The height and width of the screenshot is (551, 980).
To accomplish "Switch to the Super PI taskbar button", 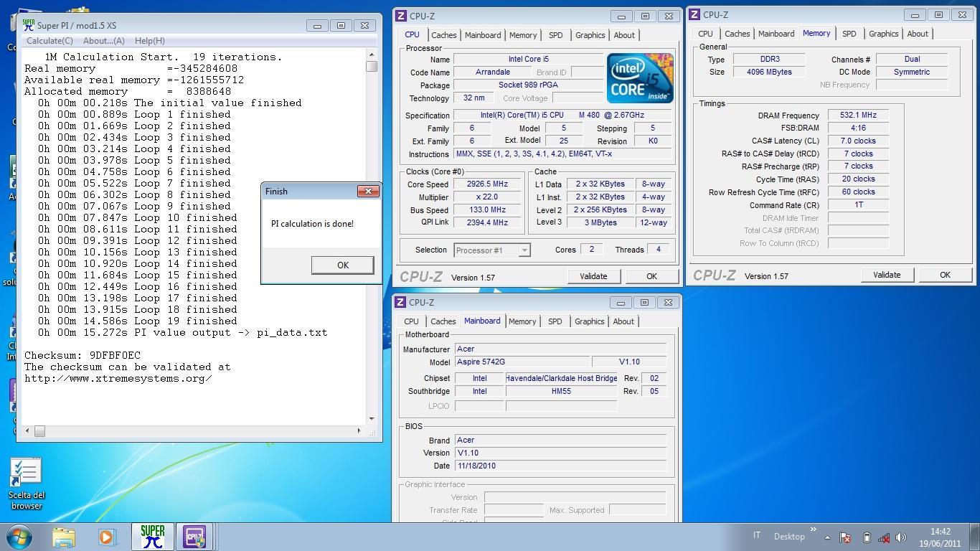I will (x=152, y=537).
